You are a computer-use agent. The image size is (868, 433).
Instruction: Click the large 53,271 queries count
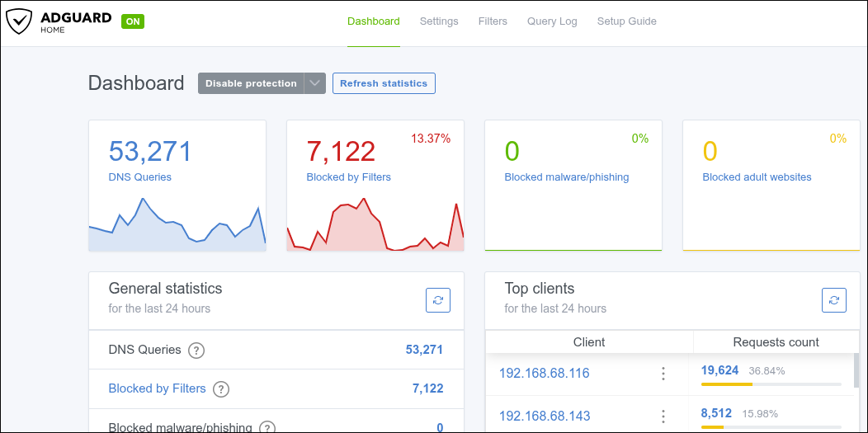pyautogui.click(x=150, y=152)
